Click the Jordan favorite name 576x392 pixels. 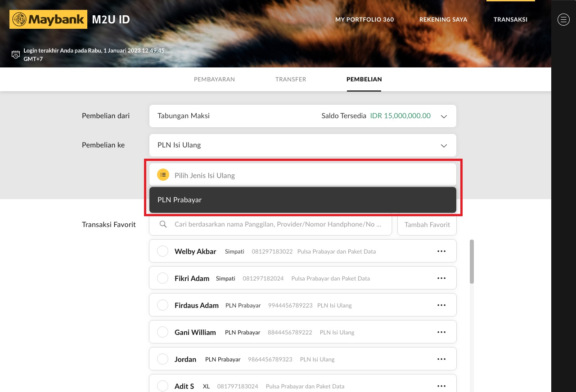(x=185, y=359)
